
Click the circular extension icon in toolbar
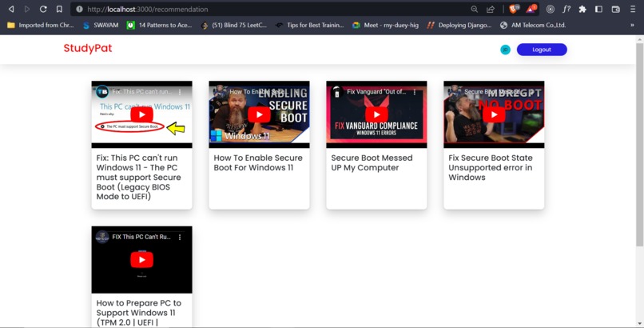point(551,9)
